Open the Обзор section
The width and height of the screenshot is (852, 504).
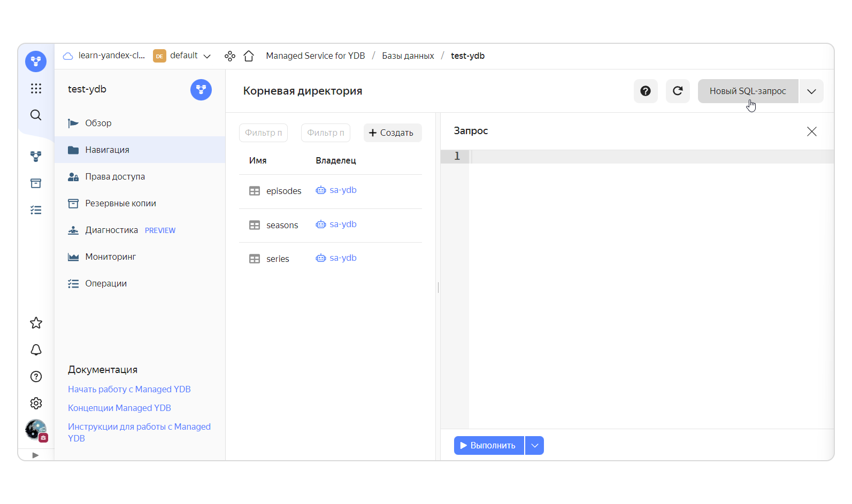pos(140,123)
